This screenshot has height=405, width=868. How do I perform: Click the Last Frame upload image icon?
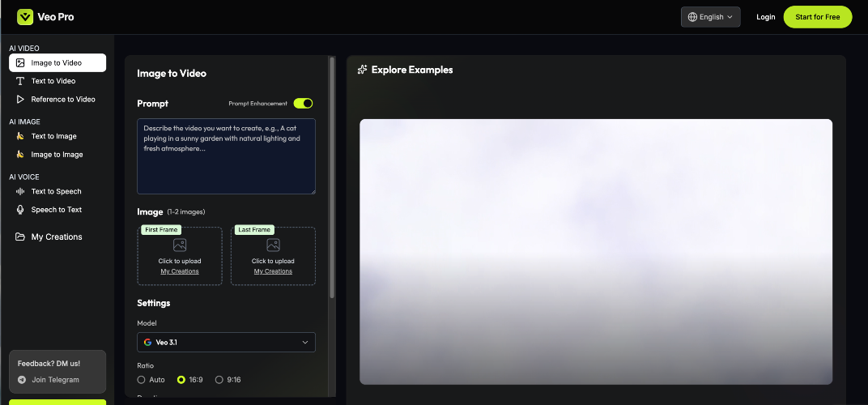coord(273,245)
